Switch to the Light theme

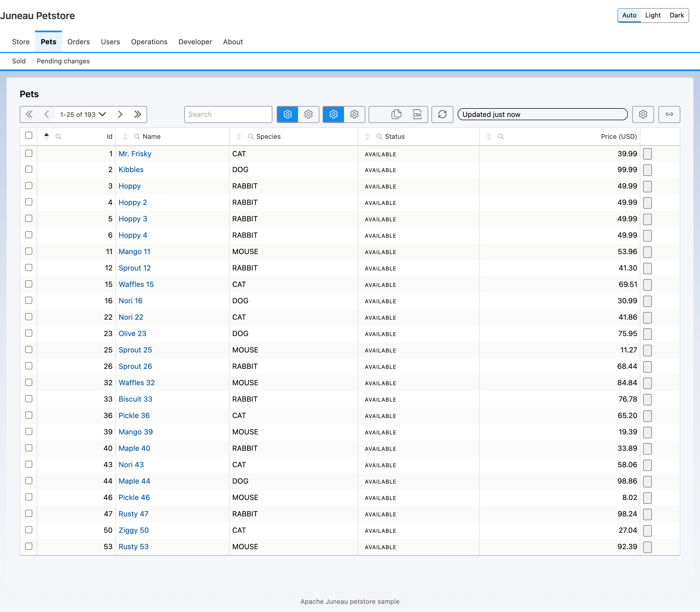(653, 15)
